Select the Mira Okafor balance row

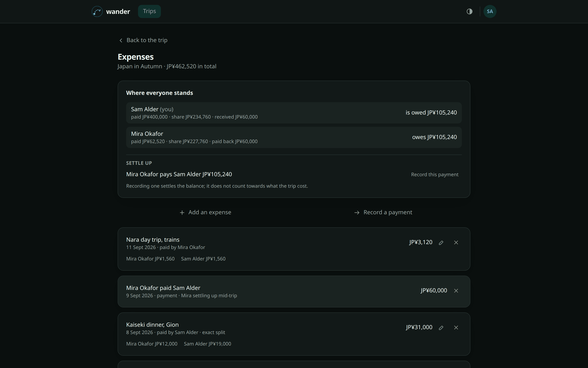(294, 137)
